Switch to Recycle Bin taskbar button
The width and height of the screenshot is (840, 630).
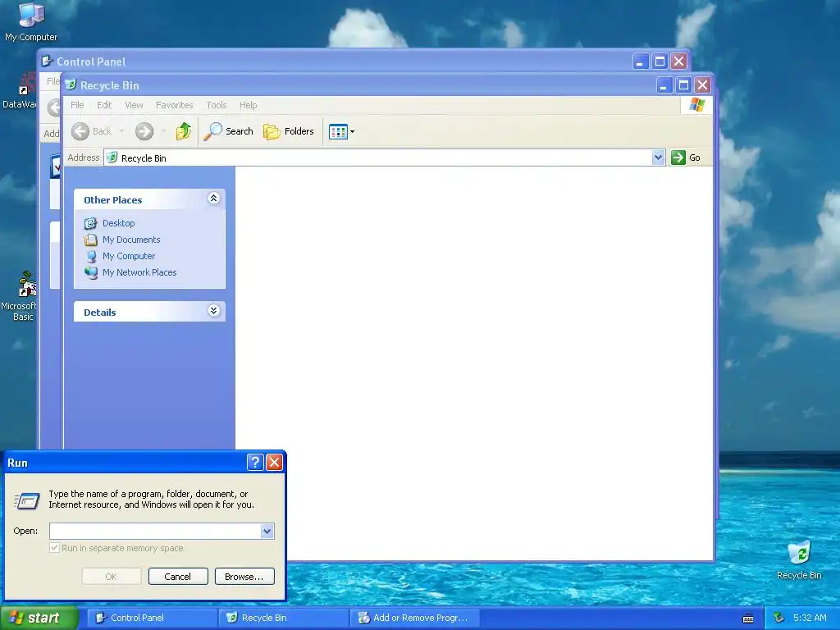tap(283, 618)
